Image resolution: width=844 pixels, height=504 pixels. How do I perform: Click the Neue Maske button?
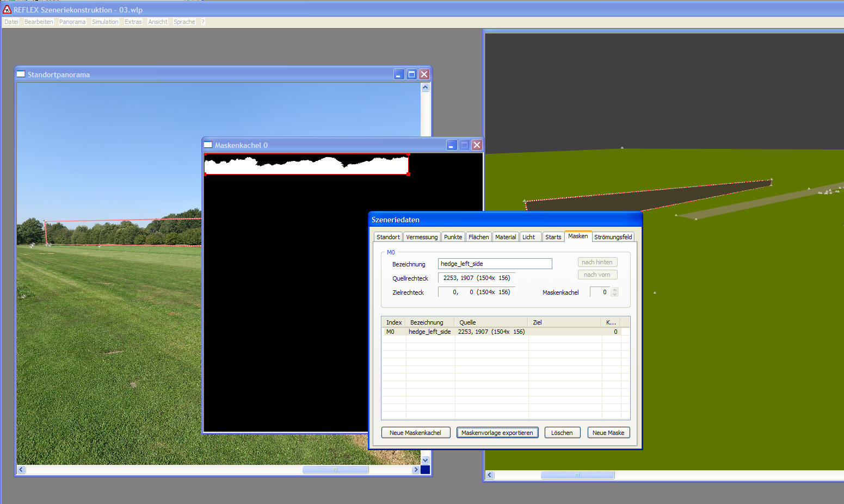(x=608, y=433)
